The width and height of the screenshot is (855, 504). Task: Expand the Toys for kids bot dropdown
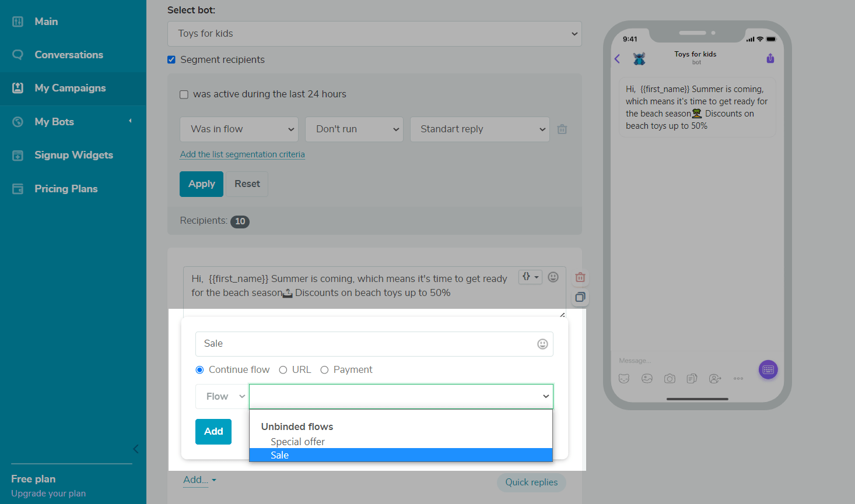point(374,34)
